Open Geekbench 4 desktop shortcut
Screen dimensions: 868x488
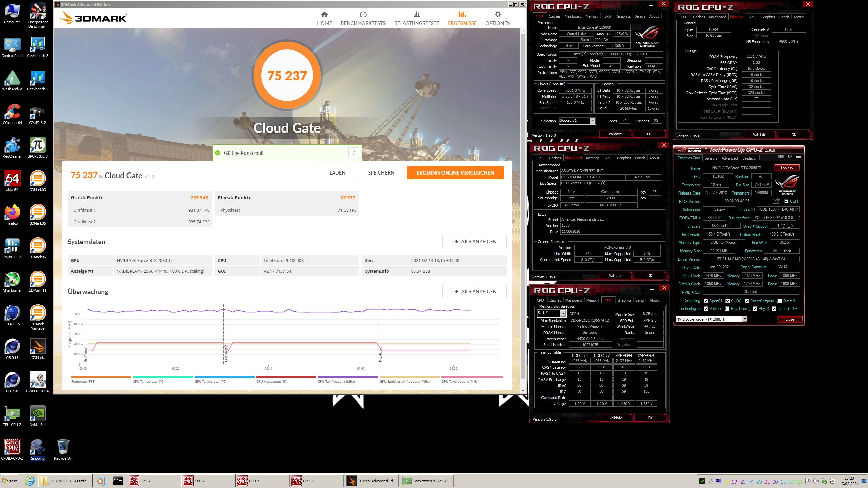38,81
